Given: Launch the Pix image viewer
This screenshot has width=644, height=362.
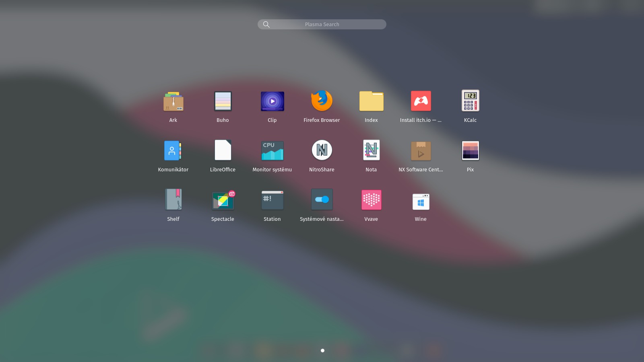Looking at the screenshot, I should point(470,150).
